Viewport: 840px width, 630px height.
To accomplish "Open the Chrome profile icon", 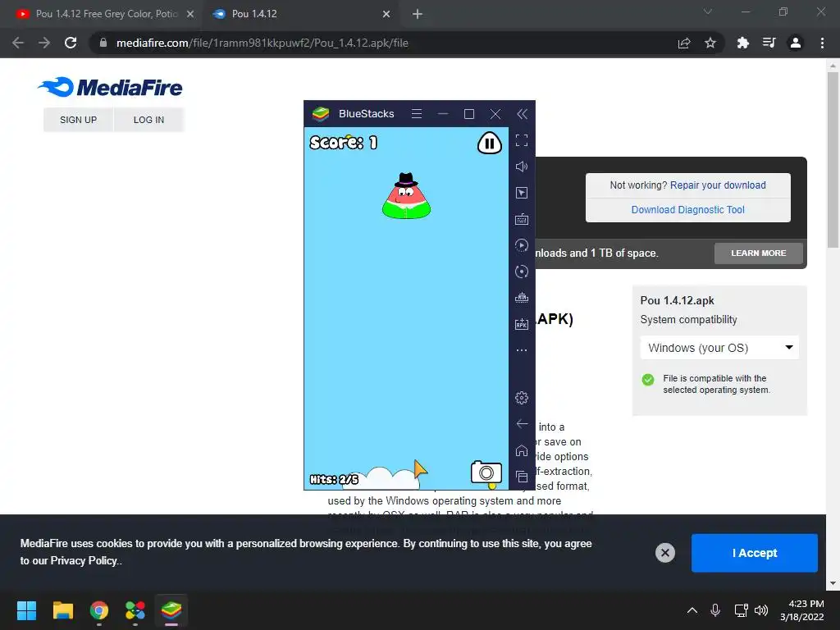I will tap(796, 43).
